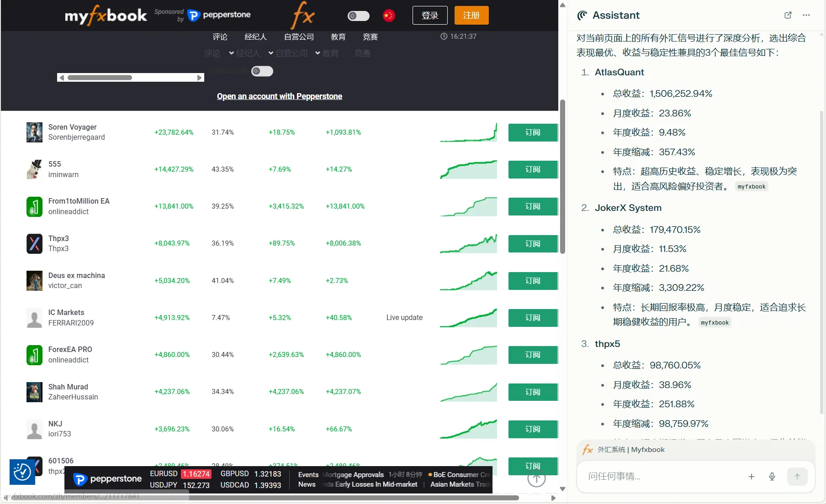Open the Assistant more options menu

[x=806, y=15]
